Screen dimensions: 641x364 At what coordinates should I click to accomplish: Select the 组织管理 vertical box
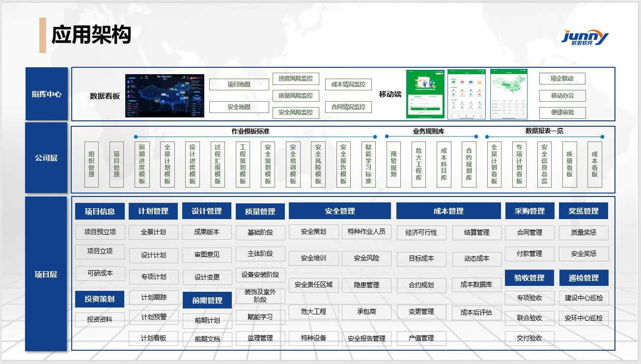click(91, 165)
